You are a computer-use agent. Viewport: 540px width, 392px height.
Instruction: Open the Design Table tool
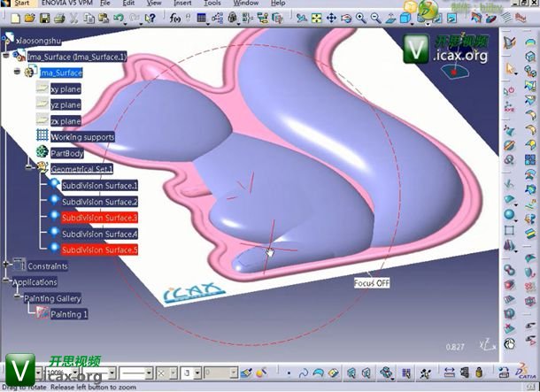pos(202,18)
